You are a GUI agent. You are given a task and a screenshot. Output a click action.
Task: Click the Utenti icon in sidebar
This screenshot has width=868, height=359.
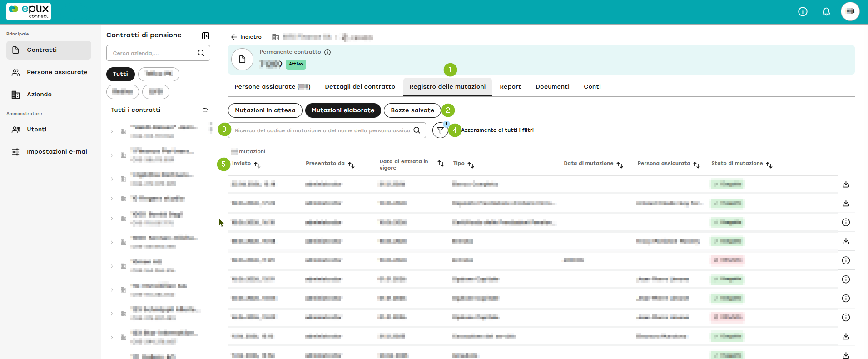(x=16, y=130)
